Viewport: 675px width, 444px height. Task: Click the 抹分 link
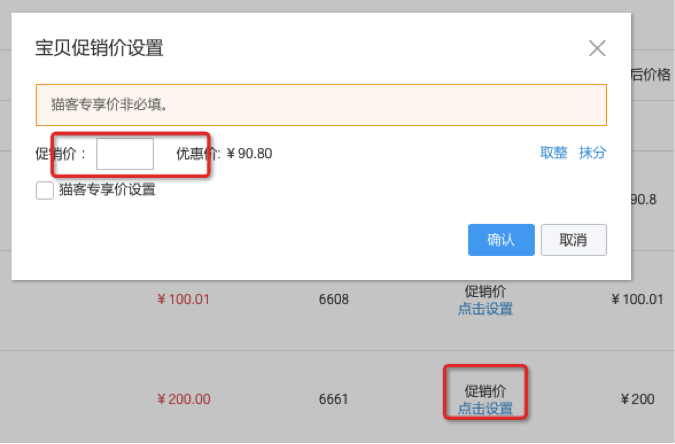tap(593, 153)
